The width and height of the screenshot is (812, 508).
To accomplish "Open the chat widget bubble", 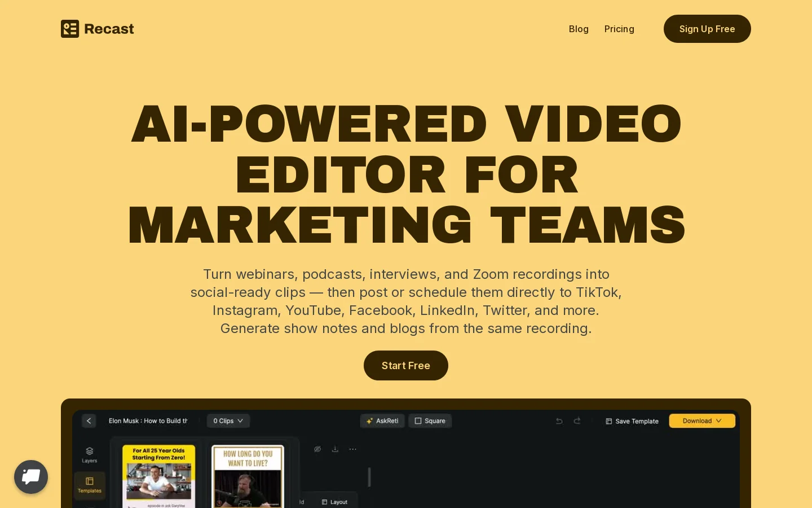I will pos(31,477).
